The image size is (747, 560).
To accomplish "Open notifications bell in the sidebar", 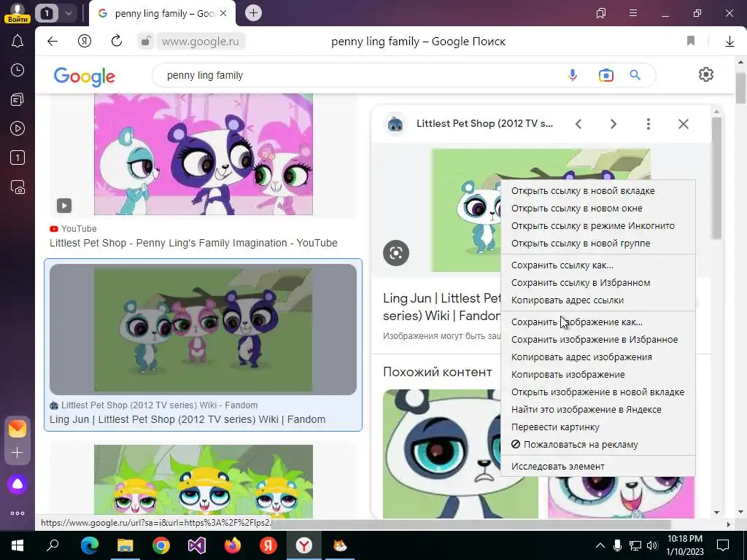I will 18,42.
